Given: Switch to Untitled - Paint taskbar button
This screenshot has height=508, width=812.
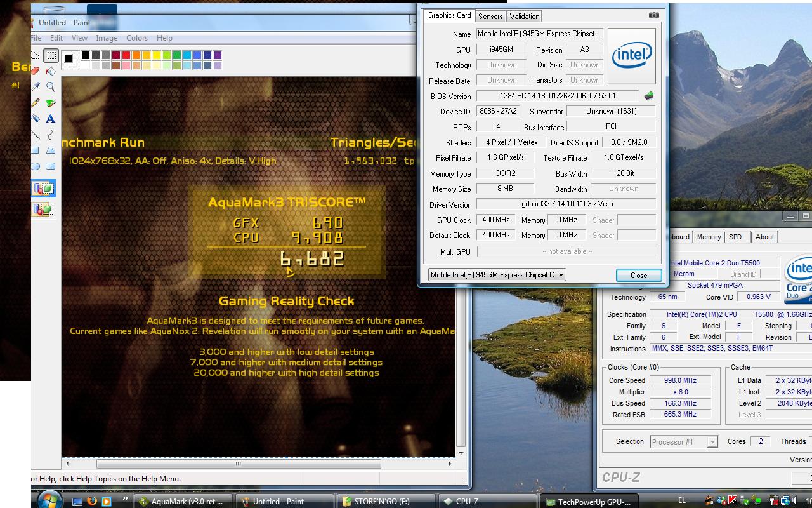Looking at the screenshot, I should pos(285,502).
